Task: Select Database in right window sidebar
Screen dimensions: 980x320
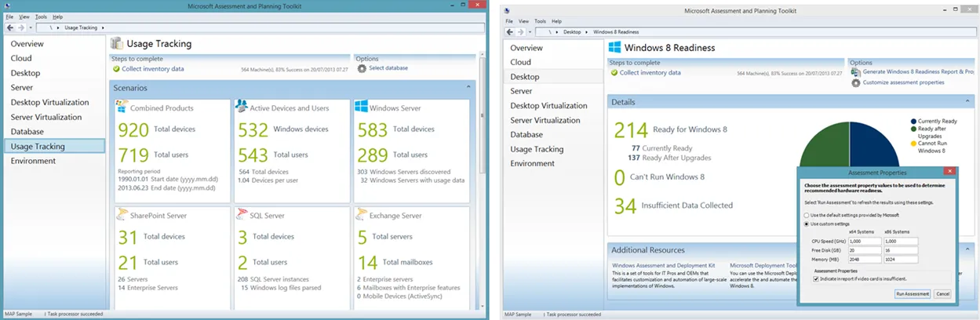Action: coord(526,134)
